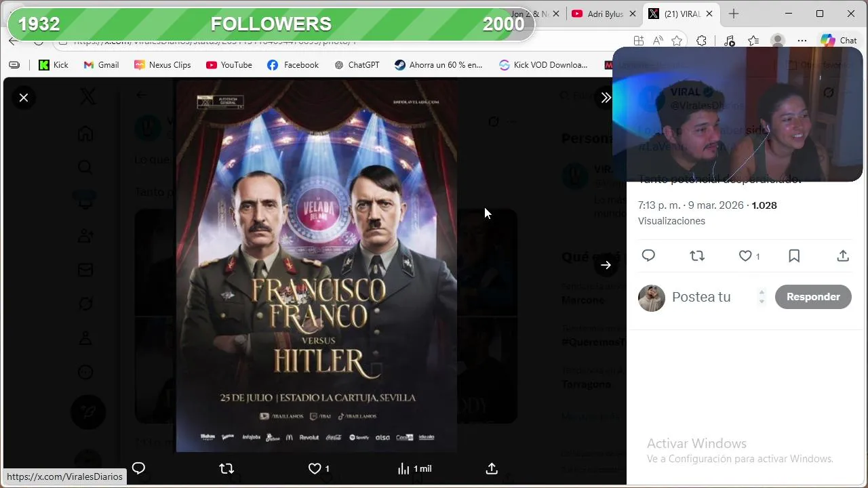Click the split screen icon in address bar
The width and height of the screenshot is (868, 488).
[638, 41]
